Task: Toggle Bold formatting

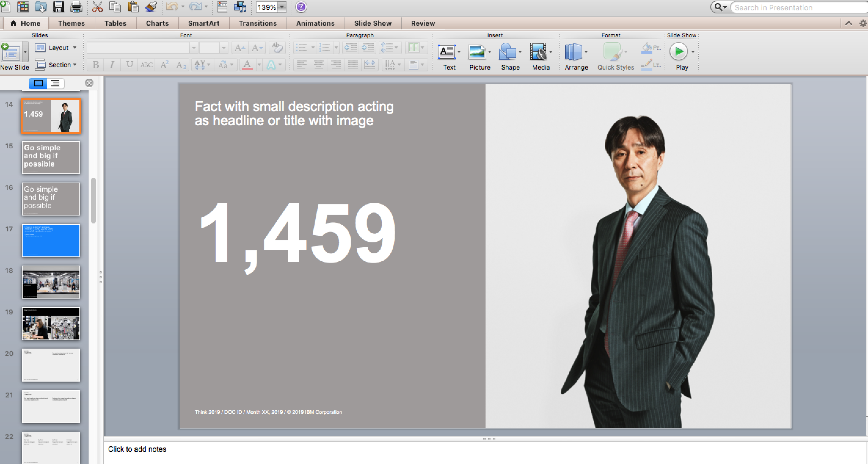Action: point(96,65)
